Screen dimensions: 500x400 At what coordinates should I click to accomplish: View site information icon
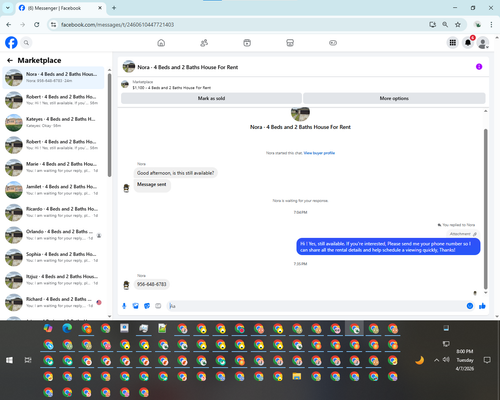click(53, 24)
